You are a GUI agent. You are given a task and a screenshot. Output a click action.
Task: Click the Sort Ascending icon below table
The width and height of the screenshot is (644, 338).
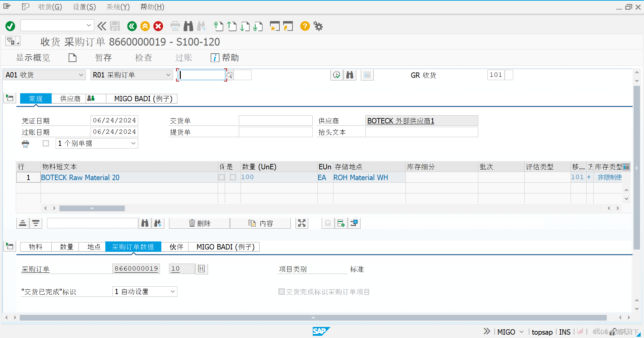tap(23, 223)
